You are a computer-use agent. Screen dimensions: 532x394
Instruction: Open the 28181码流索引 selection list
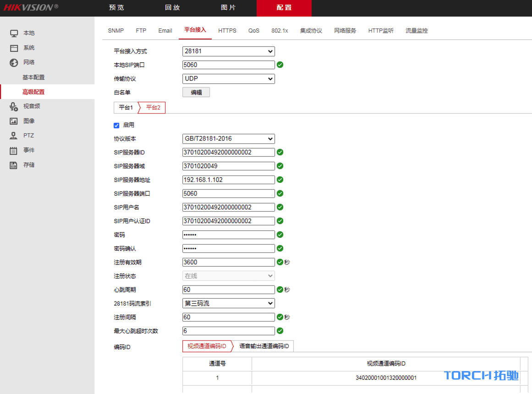tap(228, 303)
